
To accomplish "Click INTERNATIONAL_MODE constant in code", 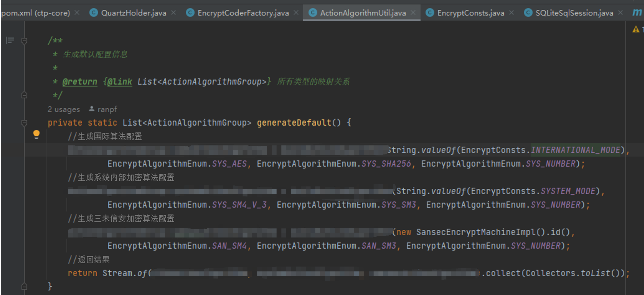I will [x=576, y=150].
